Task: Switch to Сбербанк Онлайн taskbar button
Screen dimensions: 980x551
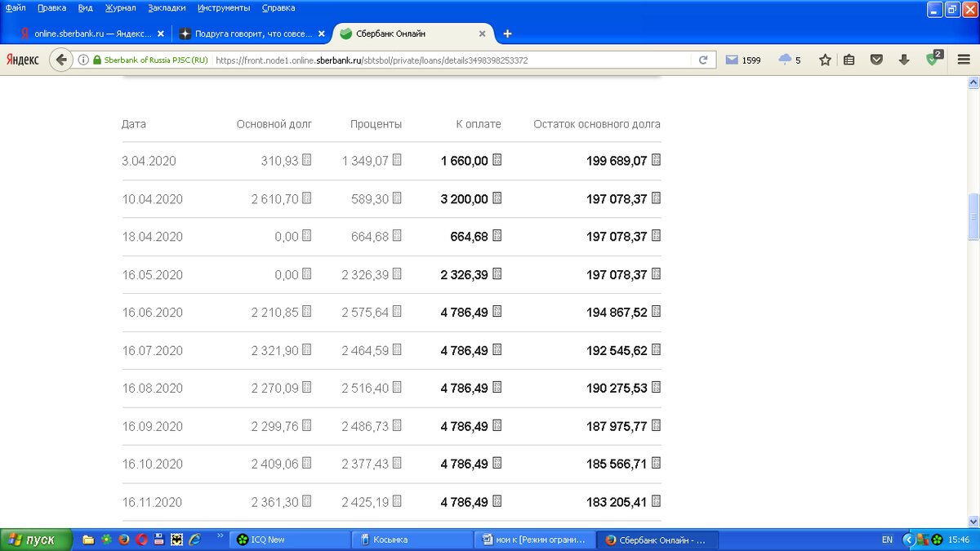Action: point(657,540)
